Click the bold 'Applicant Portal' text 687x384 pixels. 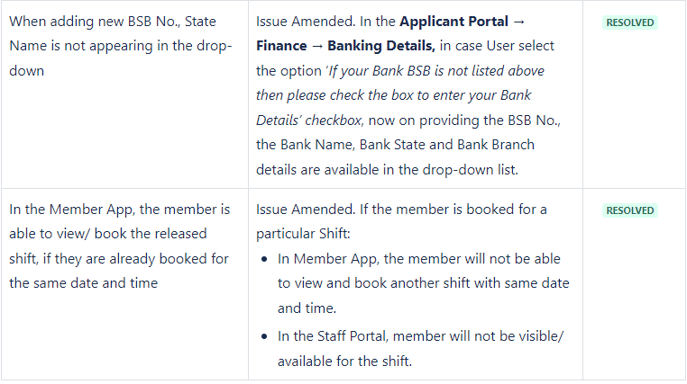pos(454,21)
